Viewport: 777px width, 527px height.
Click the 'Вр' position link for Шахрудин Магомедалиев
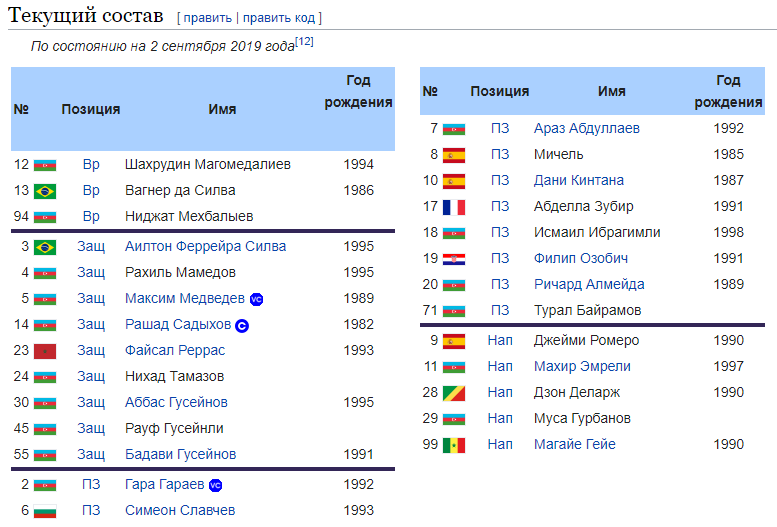[91, 164]
